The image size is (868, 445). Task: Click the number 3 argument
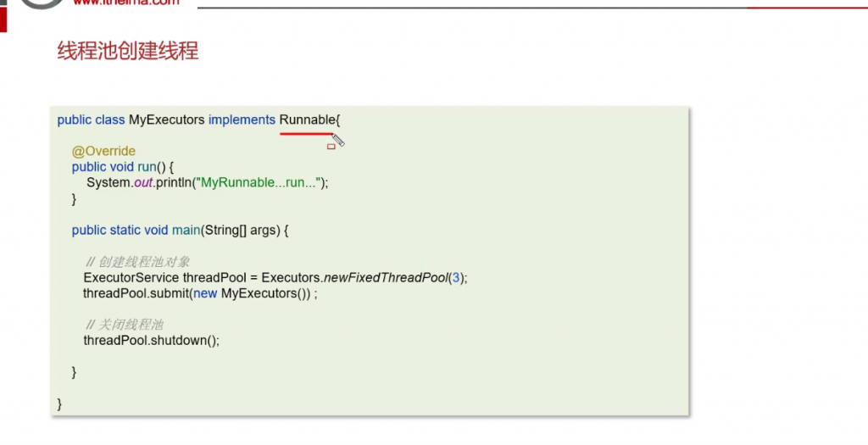(x=455, y=277)
